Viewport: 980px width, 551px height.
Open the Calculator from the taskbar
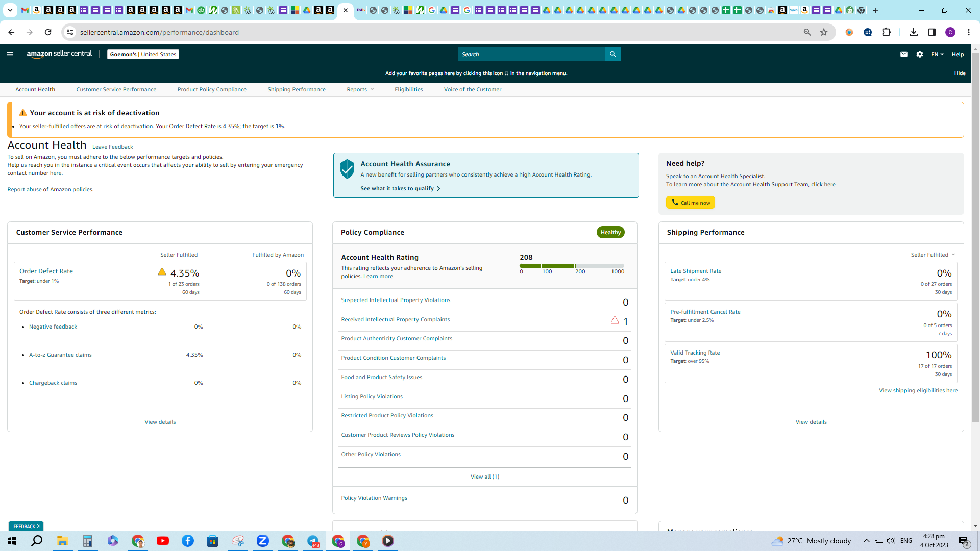point(88,541)
